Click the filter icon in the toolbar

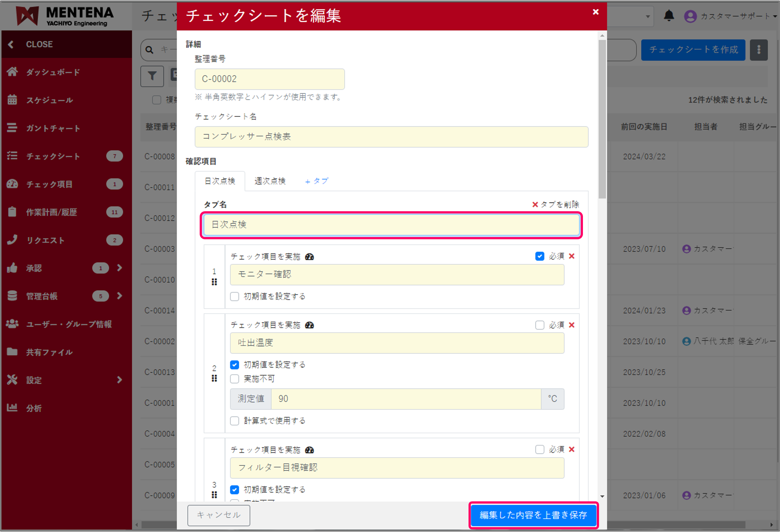point(152,76)
